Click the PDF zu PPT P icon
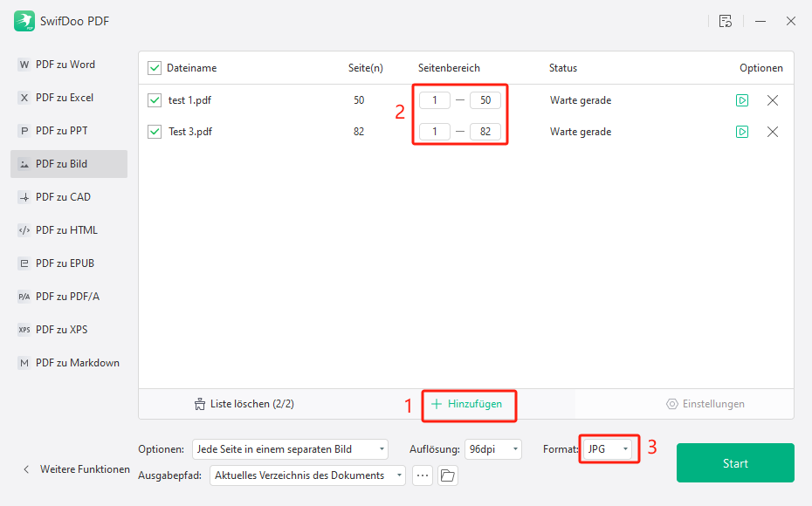Viewport: 812px width, 506px height. click(x=24, y=131)
